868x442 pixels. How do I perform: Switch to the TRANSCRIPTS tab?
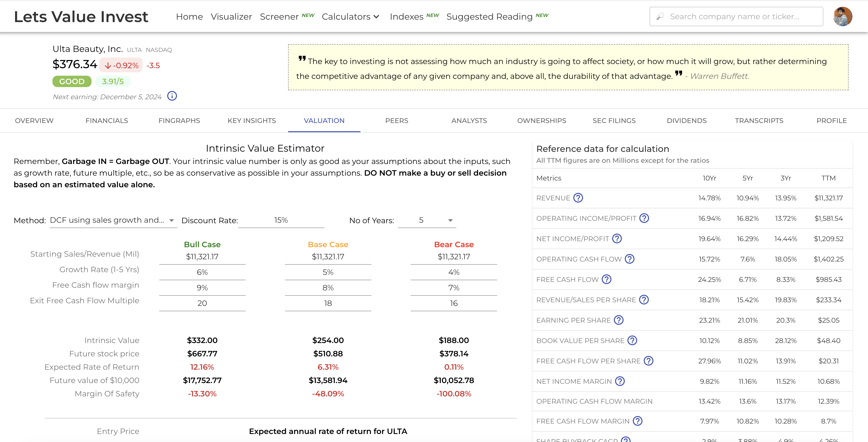[759, 121]
